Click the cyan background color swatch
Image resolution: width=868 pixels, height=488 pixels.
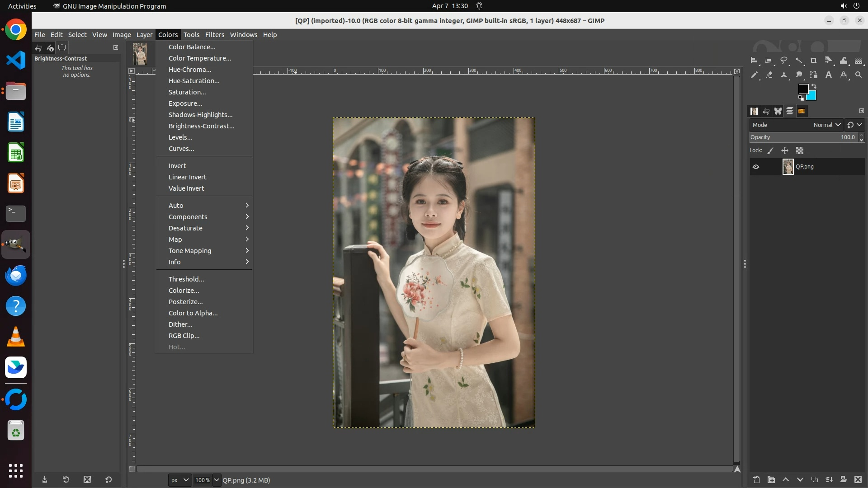tap(811, 96)
